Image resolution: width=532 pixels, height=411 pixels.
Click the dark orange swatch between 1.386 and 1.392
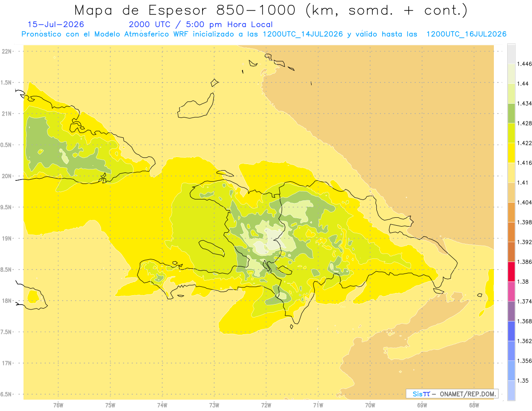[x=511, y=252]
